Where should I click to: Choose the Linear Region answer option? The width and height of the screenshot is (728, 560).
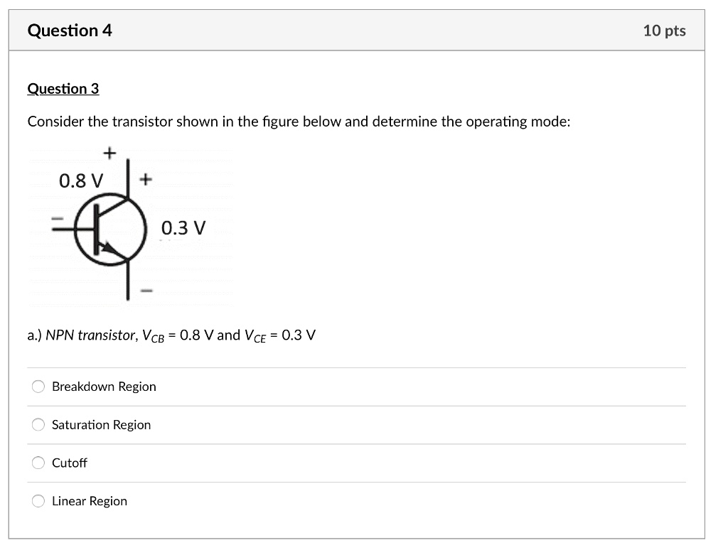tap(38, 501)
